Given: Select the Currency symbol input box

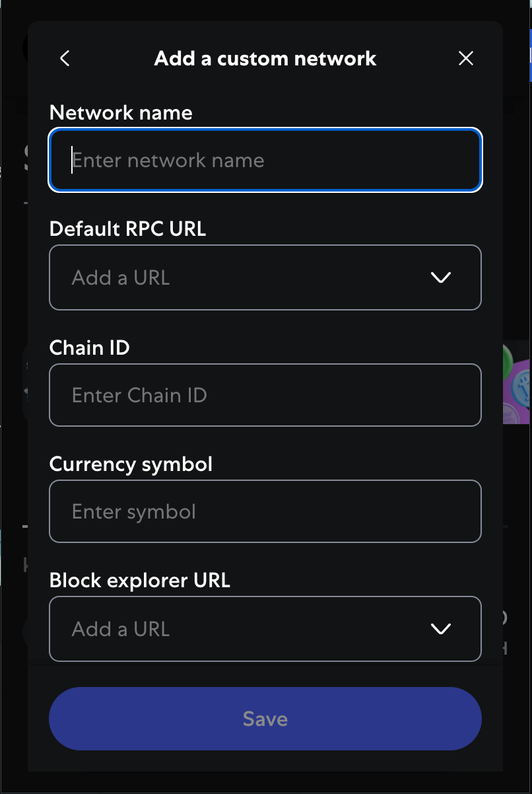Looking at the screenshot, I should click(x=265, y=511).
